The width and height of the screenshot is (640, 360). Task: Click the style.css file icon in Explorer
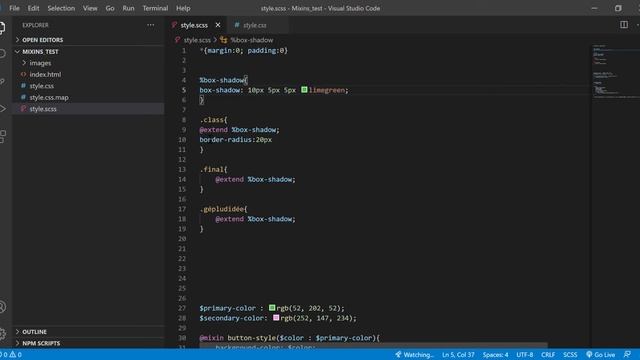[23, 86]
